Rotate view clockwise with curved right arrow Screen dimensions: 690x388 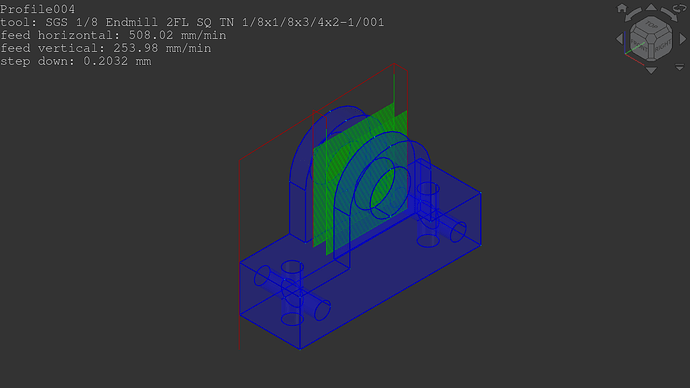[670, 15]
